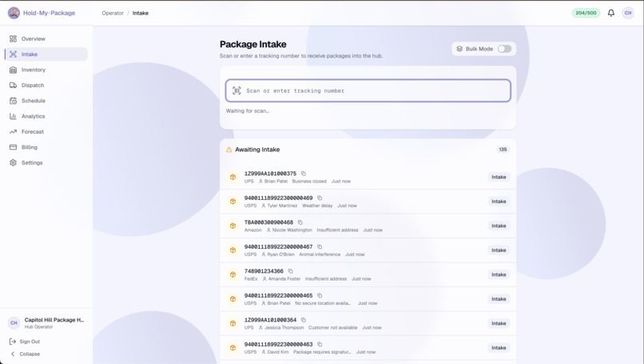Image resolution: width=644 pixels, height=364 pixels.
Task: Open Capitol Hill Package Hub profile
Action: pos(46,323)
